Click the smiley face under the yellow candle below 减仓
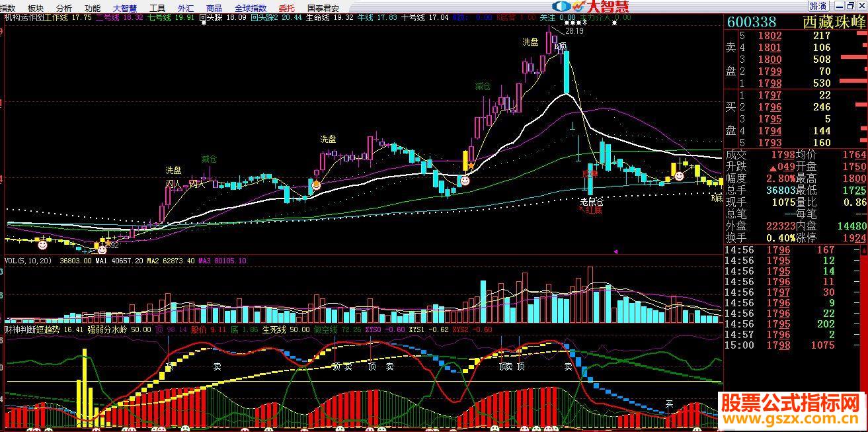The height and width of the screenshot is (432, 868). [465, 179]
